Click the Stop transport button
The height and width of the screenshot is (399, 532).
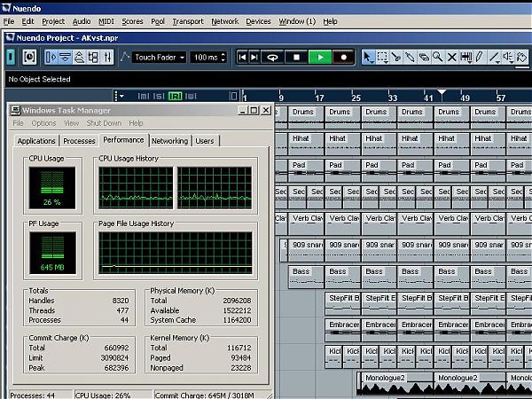pos(297,57)
